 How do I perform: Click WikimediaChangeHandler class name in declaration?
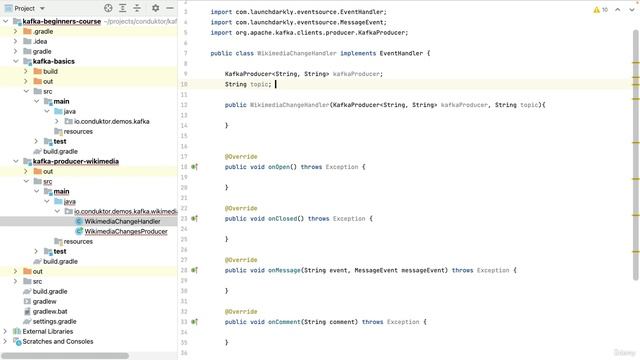coord(297,53)
